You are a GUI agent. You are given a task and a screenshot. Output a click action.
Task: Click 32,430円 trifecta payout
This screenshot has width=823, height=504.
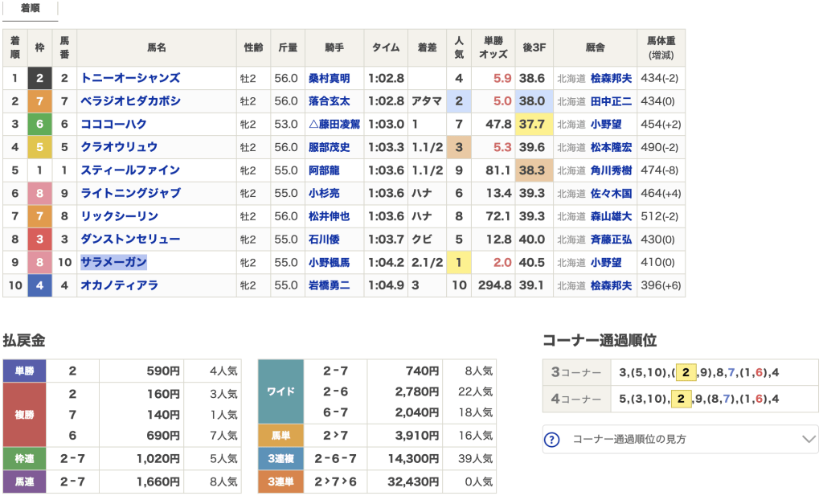[x=413, y=482]
